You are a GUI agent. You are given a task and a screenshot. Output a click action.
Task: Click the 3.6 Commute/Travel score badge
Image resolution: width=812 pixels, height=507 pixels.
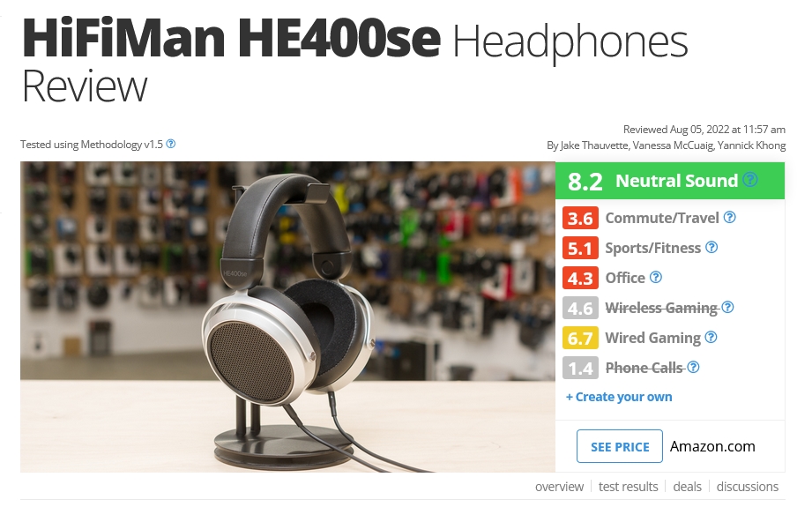coord(580,218)
